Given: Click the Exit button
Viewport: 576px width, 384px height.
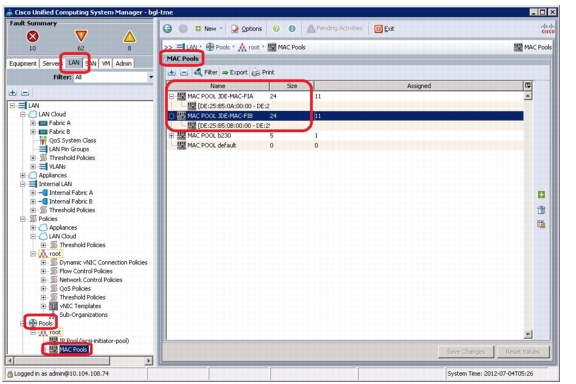Looking at the screenshot, I should click(384, 29).
